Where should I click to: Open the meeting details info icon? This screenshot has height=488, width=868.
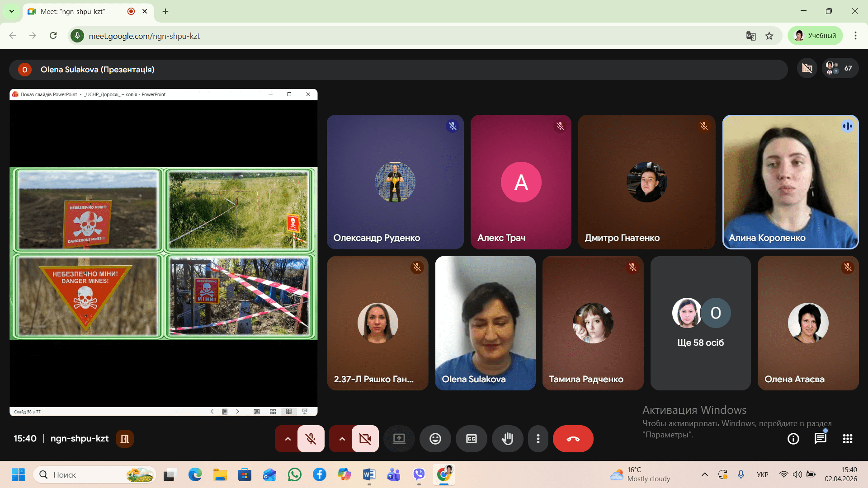[x=793, y=439]
